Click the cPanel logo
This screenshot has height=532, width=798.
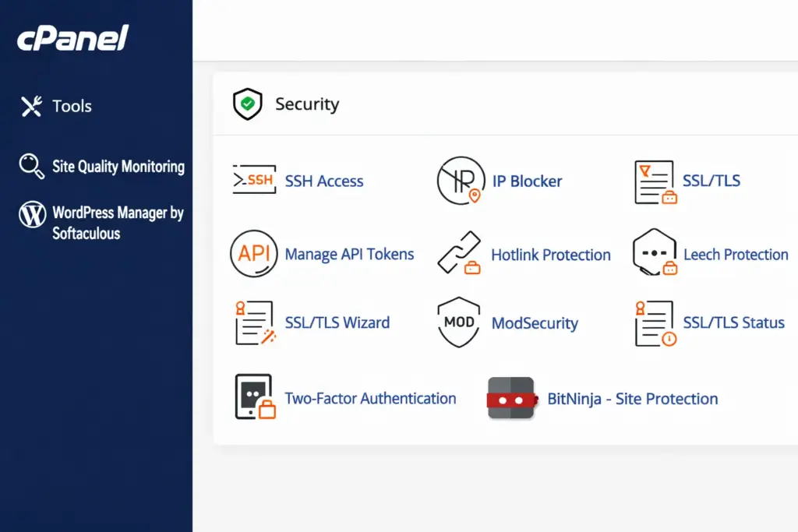click(73, 37)
